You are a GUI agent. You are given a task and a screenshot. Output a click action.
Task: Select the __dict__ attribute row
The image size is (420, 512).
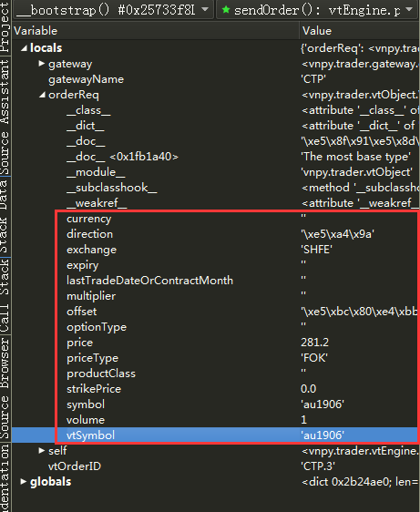pos(216,126)
